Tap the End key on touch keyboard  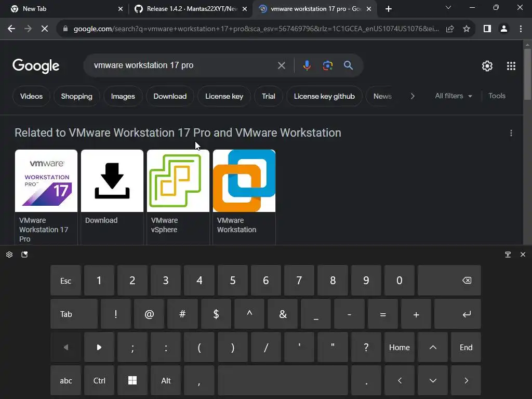point(466,348)
